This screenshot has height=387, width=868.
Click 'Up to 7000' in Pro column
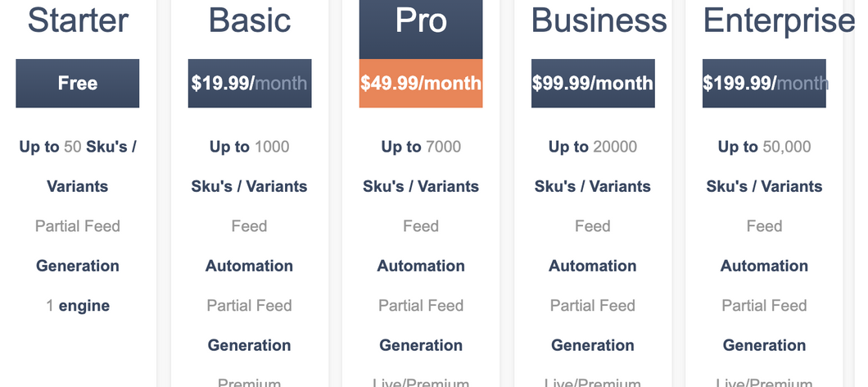[x=421, y=147]
